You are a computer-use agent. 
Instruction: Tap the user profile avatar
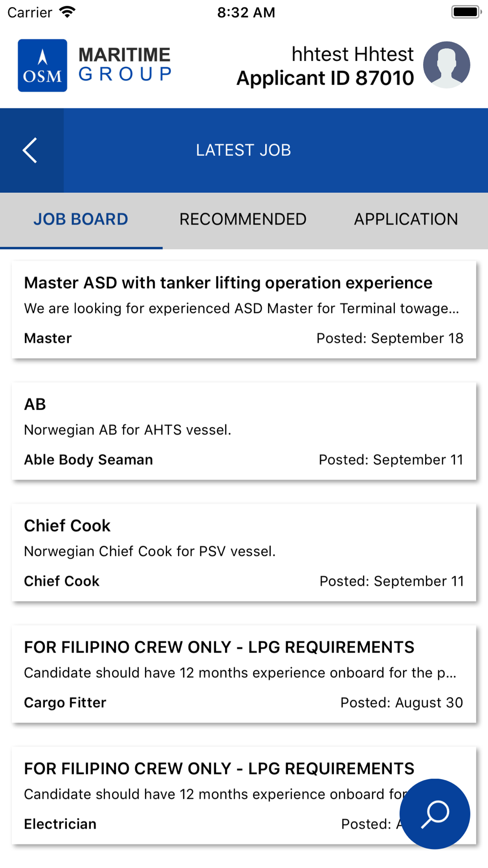point(447,65)
